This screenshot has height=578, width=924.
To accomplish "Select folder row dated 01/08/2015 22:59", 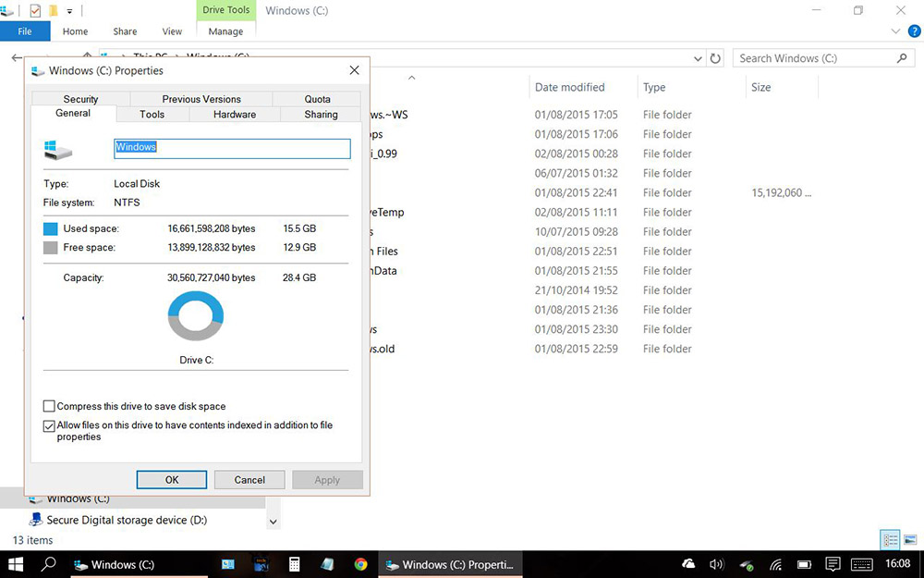I will click(x=594, y=349).
